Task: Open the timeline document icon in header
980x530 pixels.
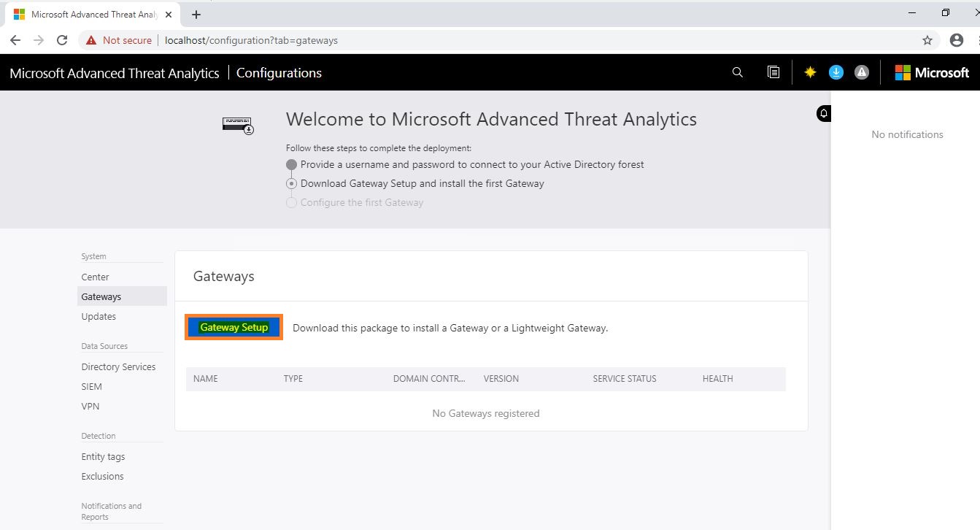Action: pyautogui.click(x=773, y=72)
